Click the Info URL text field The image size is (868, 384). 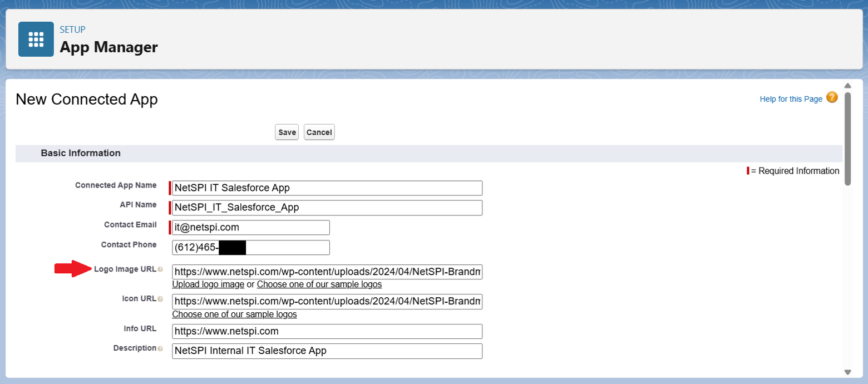pyautogui.click(x=327, y=332)
